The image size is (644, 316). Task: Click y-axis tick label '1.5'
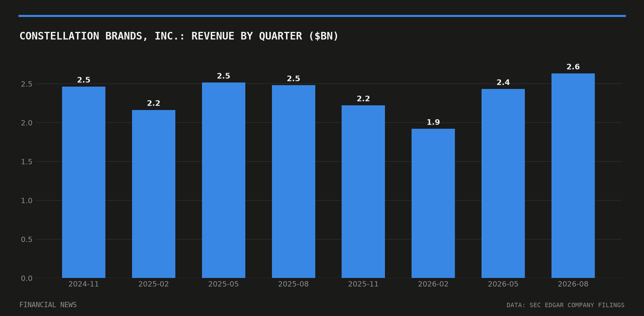[x=27, y=162]
